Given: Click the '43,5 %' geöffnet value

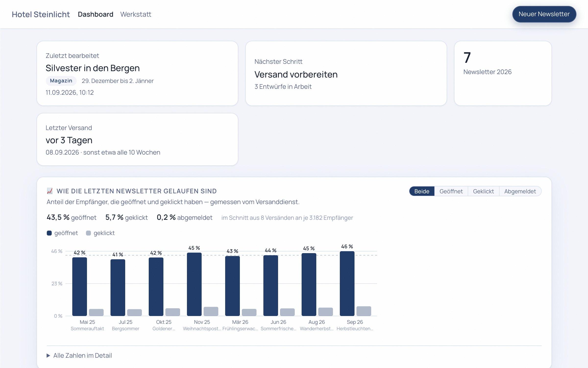Looking at the screenshot, I should [x=58, y=217].
